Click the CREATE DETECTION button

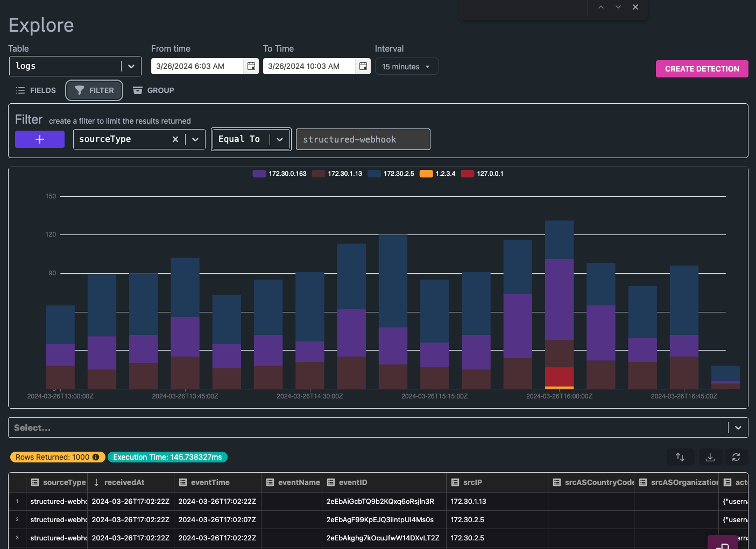pos(702,69)
